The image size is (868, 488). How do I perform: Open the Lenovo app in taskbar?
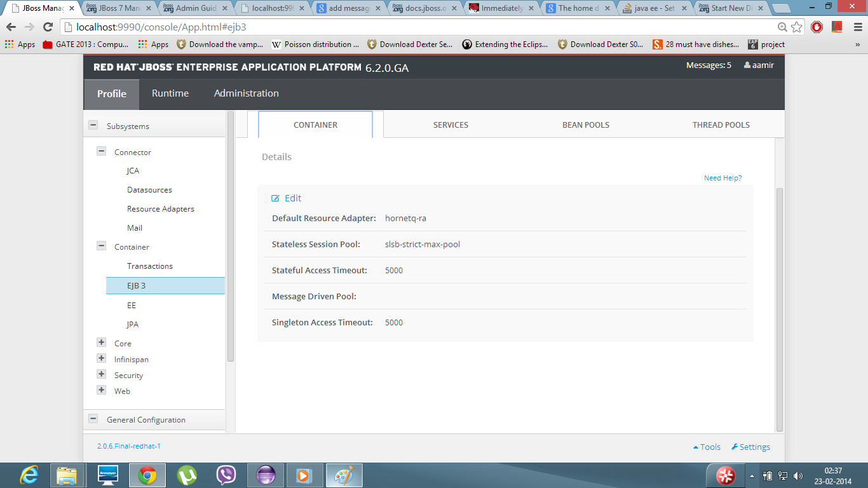click(x=108, y=475)
